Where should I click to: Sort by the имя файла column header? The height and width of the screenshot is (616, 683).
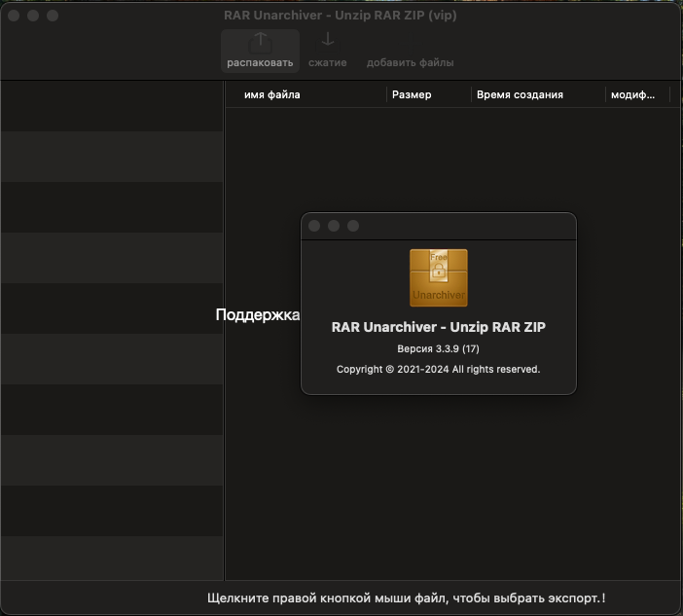[x=306, y=94]
